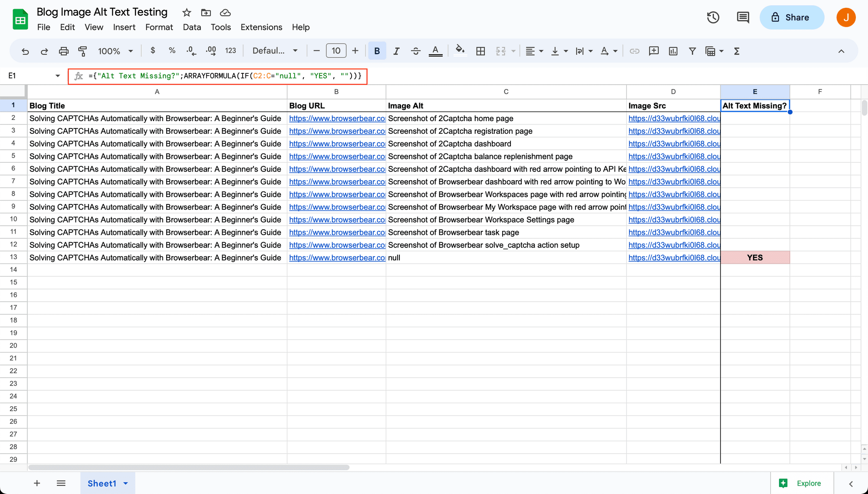
Task: Open version history
Action: tap(713, 17)
